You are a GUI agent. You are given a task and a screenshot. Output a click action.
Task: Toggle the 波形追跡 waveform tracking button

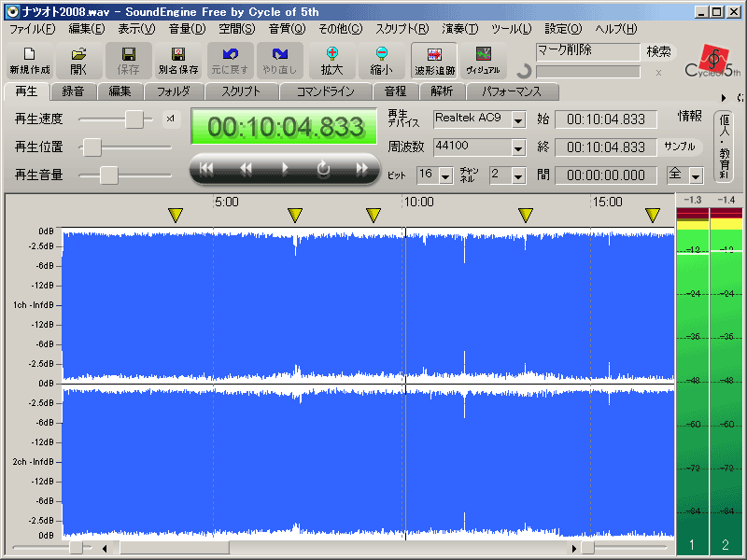[434, 61]
